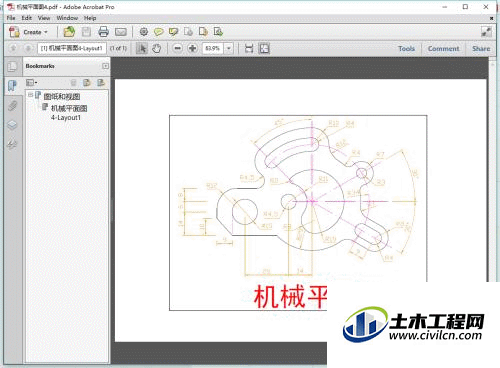Zoom in with plus button
Screen dimensions: 500x368
(x=192, y=49)
